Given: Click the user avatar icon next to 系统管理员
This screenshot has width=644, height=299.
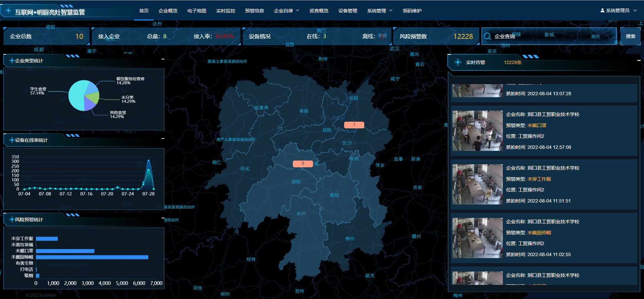Looking at the screenshot, I should click(602, 11).
